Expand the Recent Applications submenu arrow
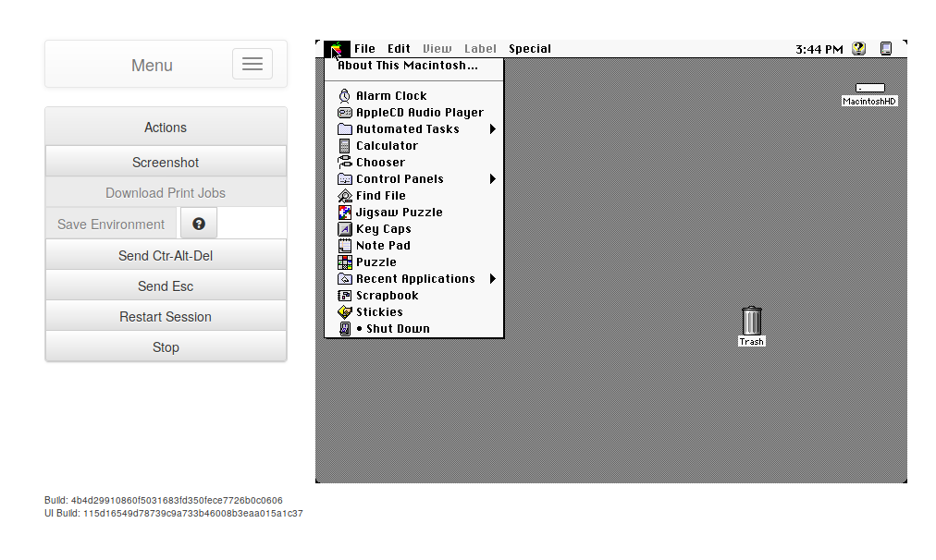The image size is (936, 560). (492, 278)
